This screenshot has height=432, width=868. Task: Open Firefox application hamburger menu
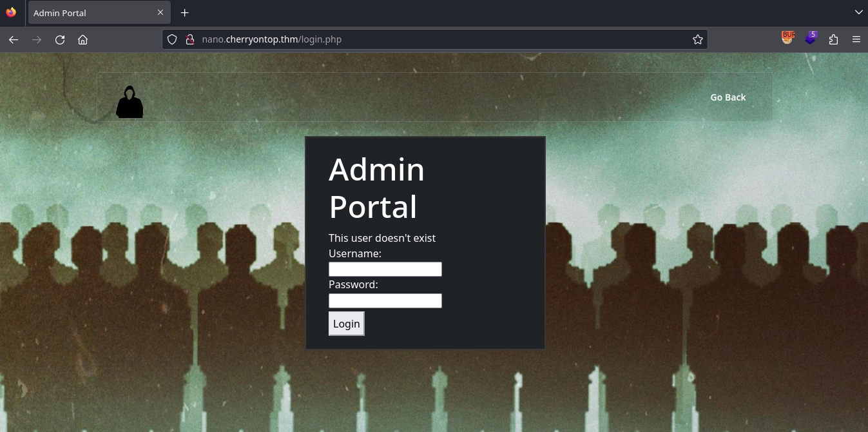coord(856,39)
